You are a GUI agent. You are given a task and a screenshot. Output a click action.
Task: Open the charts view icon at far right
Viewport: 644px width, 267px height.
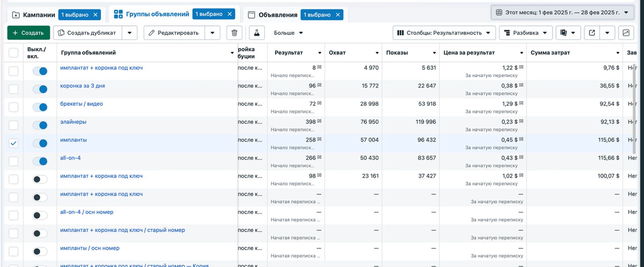626,33
